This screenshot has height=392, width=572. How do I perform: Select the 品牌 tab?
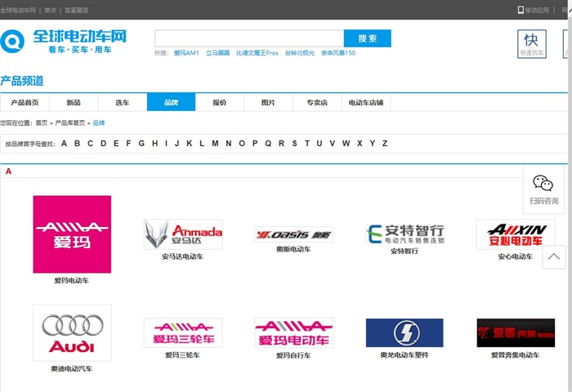pyautogui.click(x=171, y=102)
